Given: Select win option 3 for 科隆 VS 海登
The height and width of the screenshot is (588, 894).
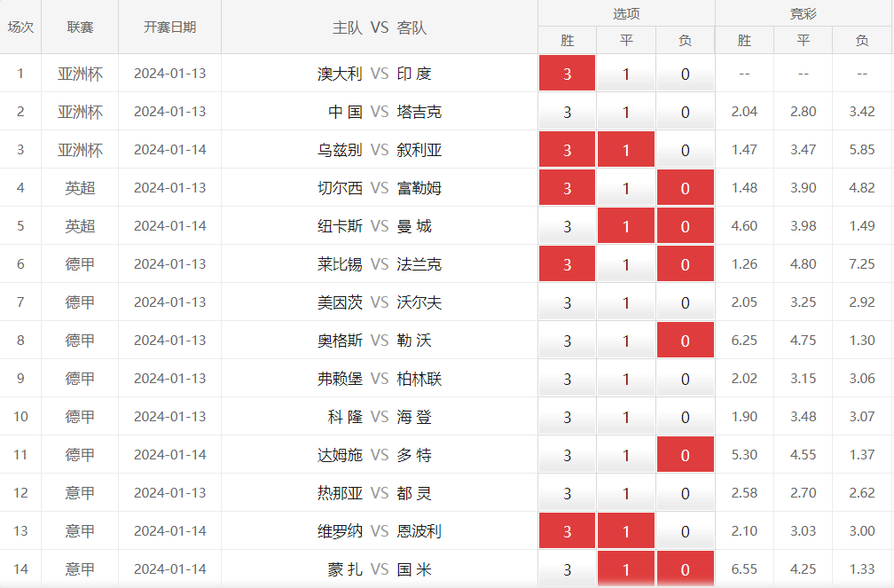Looking at the screenshot, I should (x=567, y=417).
